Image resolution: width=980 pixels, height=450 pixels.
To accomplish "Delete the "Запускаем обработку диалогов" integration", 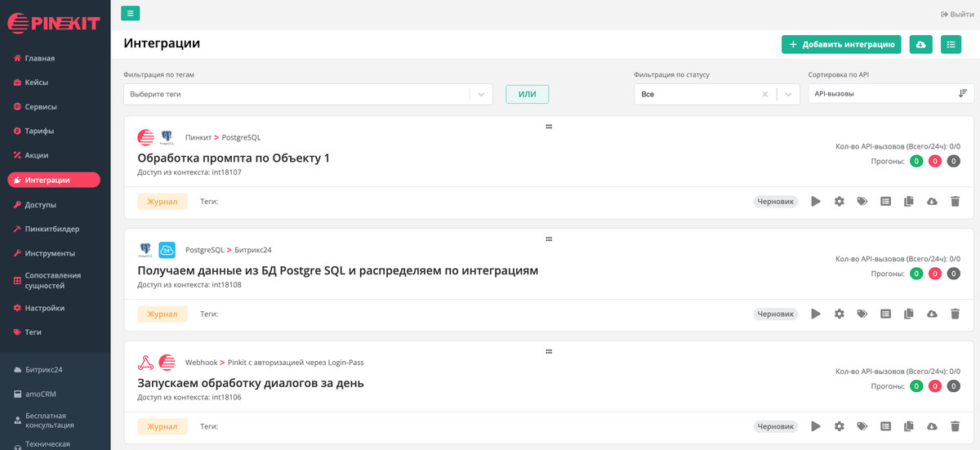I will [x=955, y=426].
